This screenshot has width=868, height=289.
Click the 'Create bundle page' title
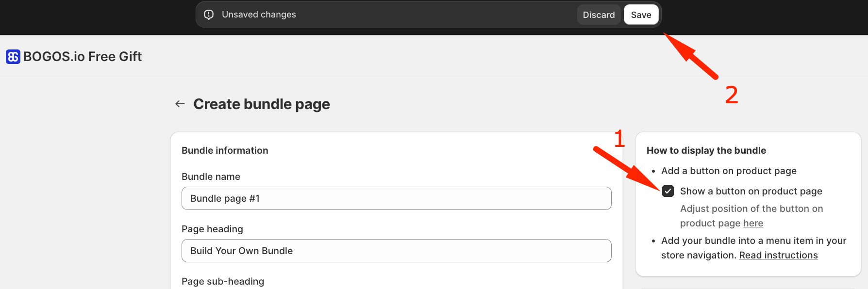coord(261,103)
